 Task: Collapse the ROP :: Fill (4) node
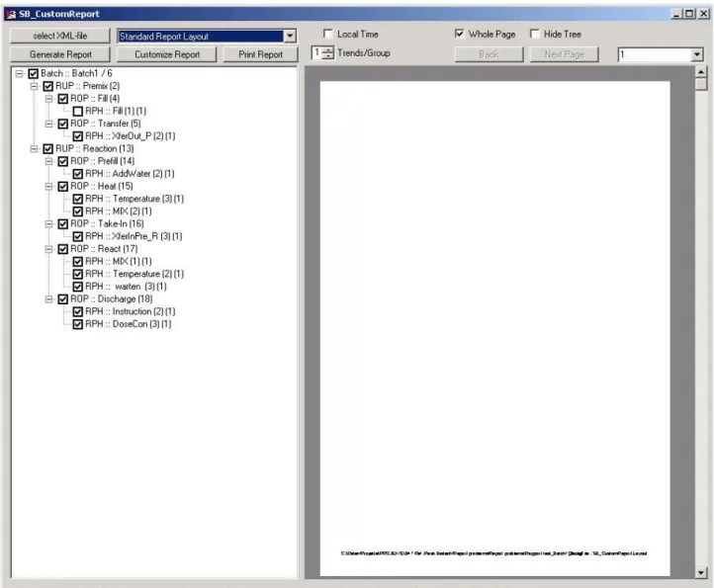pos(49,98)
